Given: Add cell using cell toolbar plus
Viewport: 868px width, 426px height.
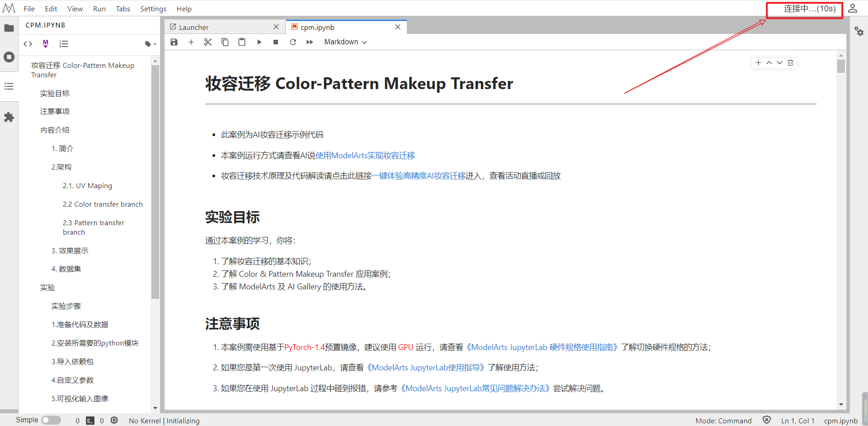Looking at the screenshot, I should 758,63.
